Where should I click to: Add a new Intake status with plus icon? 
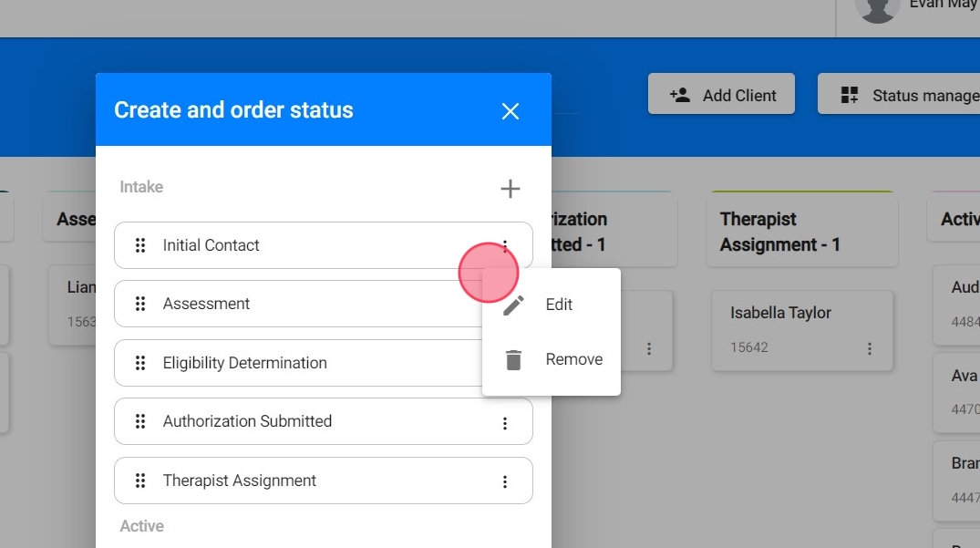tap(510, 189)
